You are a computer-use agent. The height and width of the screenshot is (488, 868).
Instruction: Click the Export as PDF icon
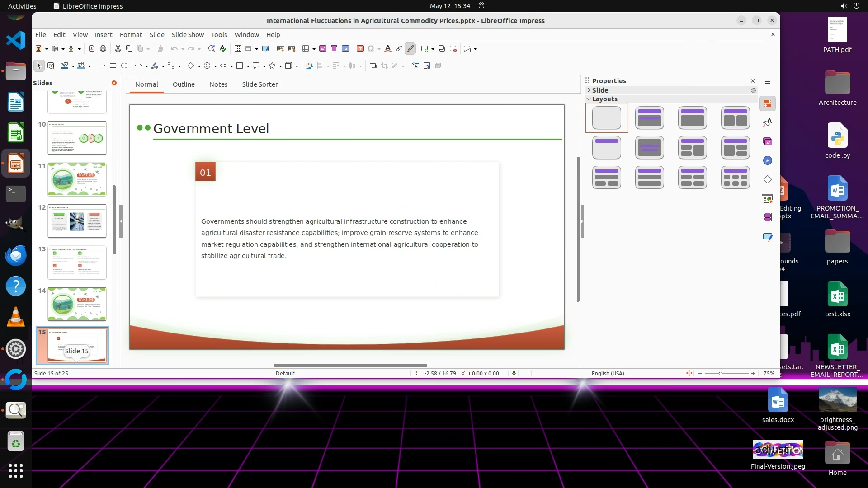pyautogui.click(x=92, y=49)
